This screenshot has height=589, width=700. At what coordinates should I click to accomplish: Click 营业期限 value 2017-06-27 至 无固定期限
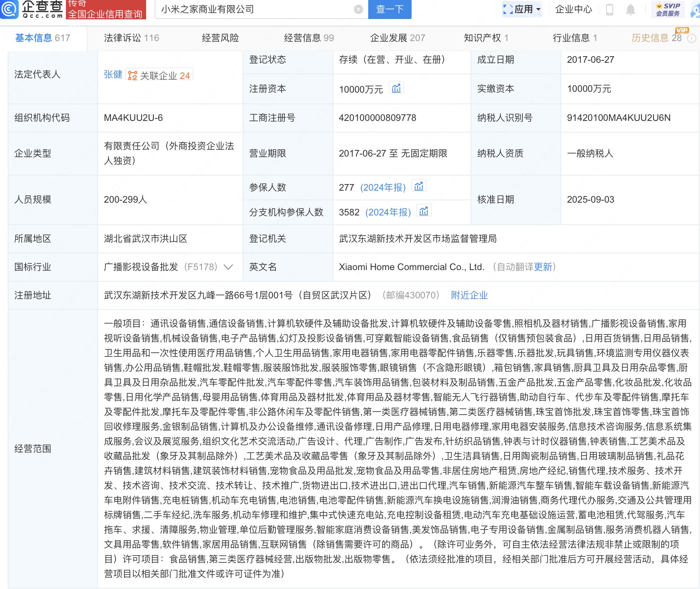393,153
